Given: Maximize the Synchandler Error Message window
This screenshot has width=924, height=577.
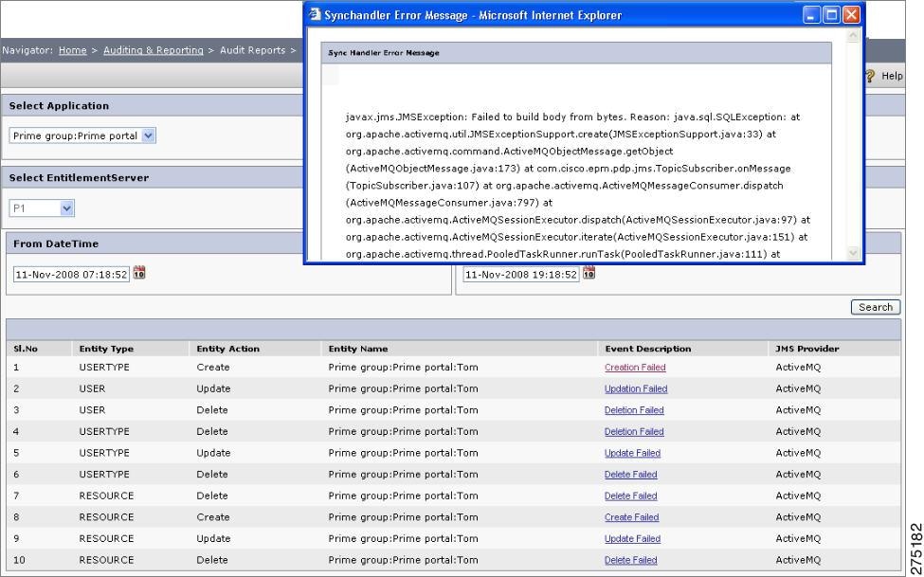Looking at the screenshot, I should 831,15.
